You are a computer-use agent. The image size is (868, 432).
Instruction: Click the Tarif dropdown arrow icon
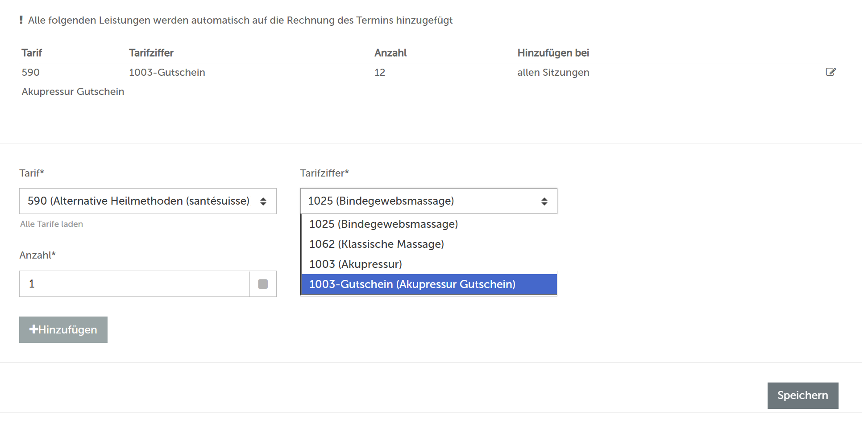click(263, 202)
